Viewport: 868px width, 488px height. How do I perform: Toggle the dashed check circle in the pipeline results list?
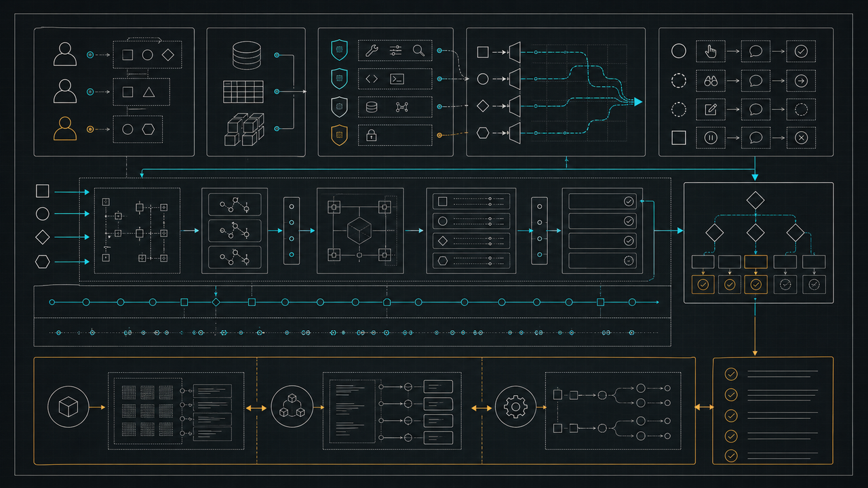[629, 260]
